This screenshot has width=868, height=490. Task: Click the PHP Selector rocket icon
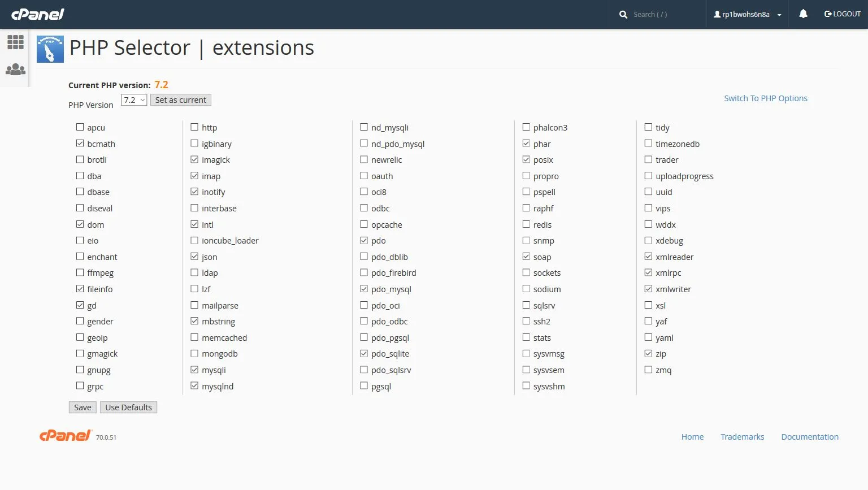pos(50,49)
